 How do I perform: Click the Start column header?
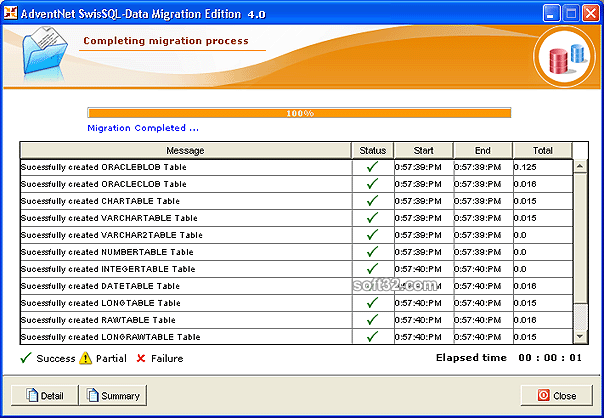coord(423,150)
